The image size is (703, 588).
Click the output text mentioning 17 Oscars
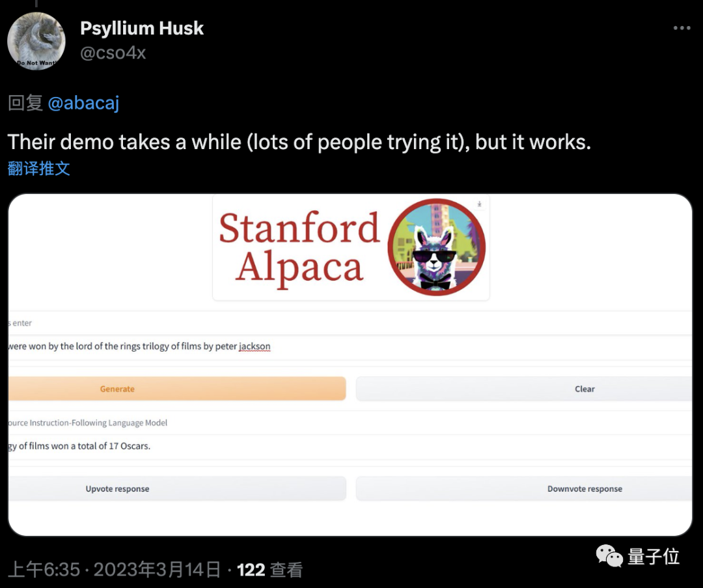click(x=79, y=446)
